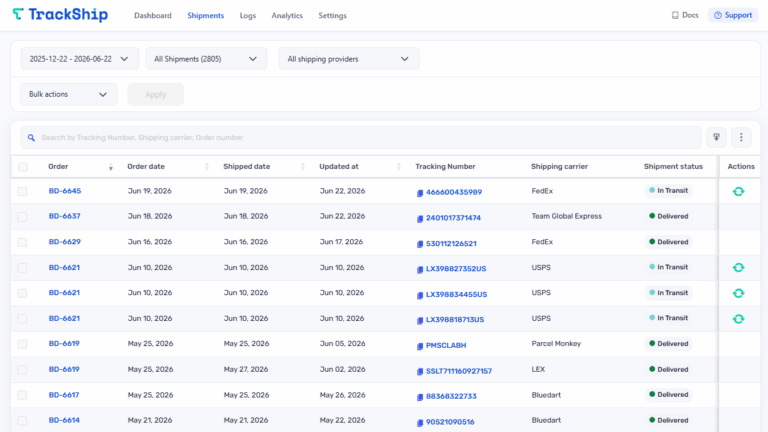Refresh tracking for LX398834455US shipment
Screen dimensions: 768x432
tap(738, 293)
